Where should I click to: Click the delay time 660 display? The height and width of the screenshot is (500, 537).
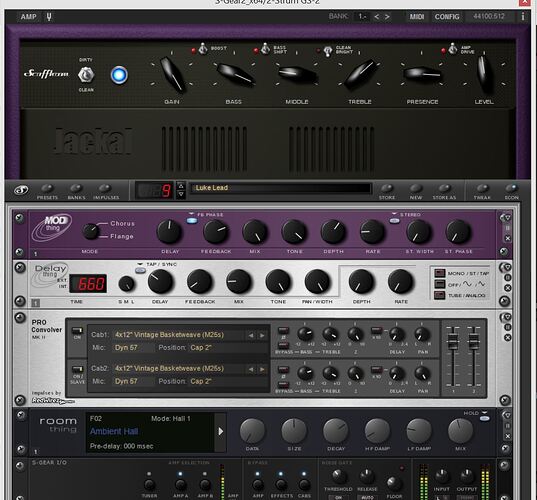click(88, 284)
